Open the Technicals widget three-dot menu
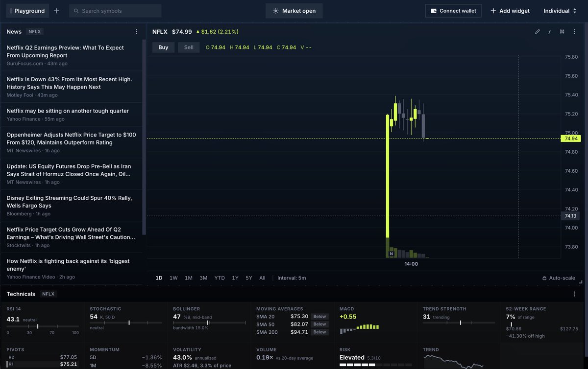Image resolution: width=588 pixels, height=369 pixels. [574, 294]
